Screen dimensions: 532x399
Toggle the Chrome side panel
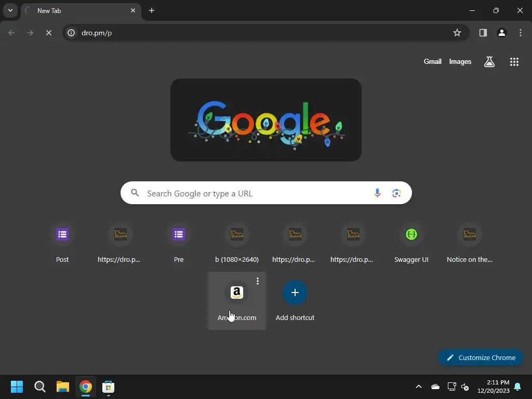[x=483, y=33]
